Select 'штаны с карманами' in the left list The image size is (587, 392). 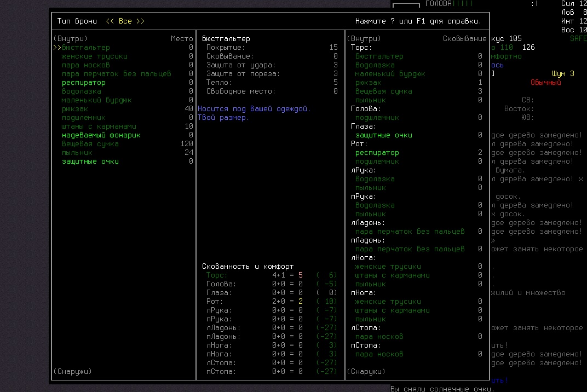tap(99, 126)
